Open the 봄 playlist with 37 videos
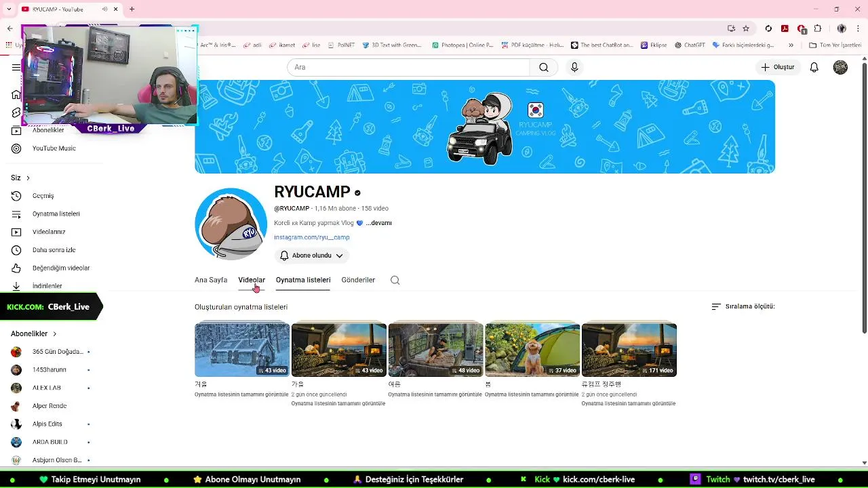 (x=532, y=350)
